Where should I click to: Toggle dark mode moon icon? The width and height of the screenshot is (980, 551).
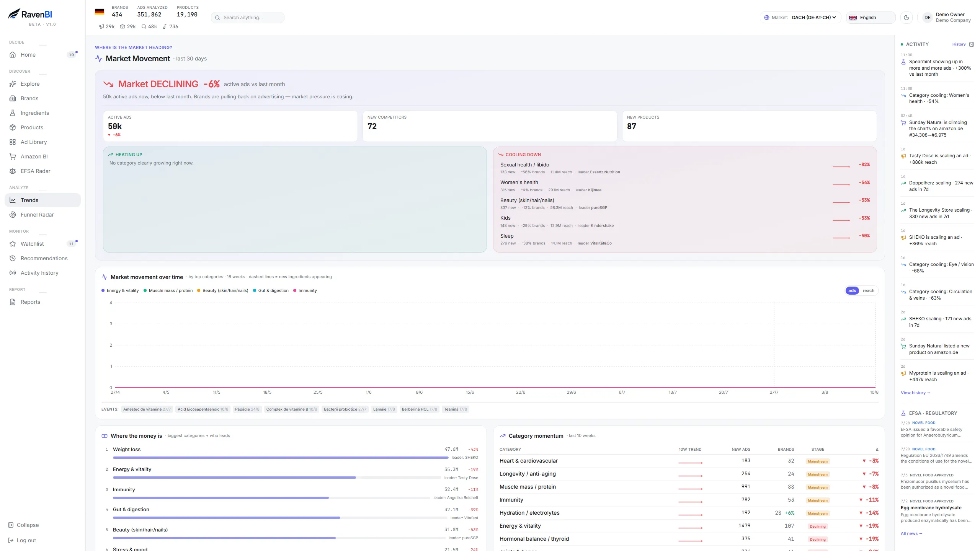[x=906, y=18]
